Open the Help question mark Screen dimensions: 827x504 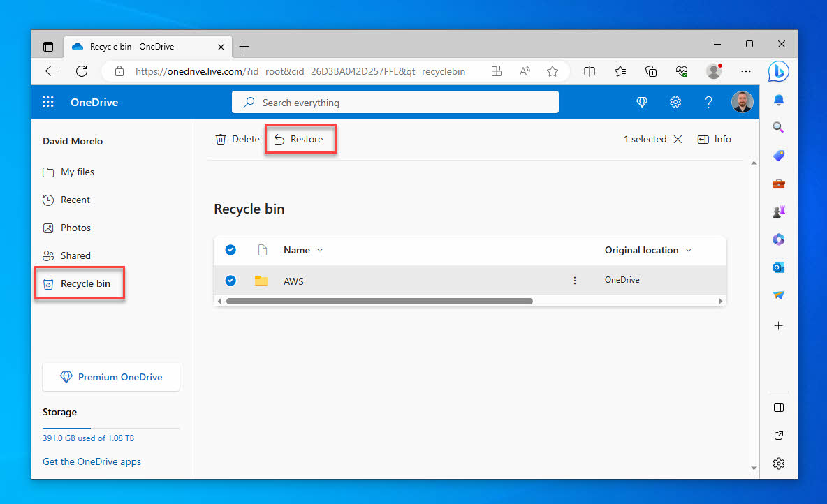point(708,103)
